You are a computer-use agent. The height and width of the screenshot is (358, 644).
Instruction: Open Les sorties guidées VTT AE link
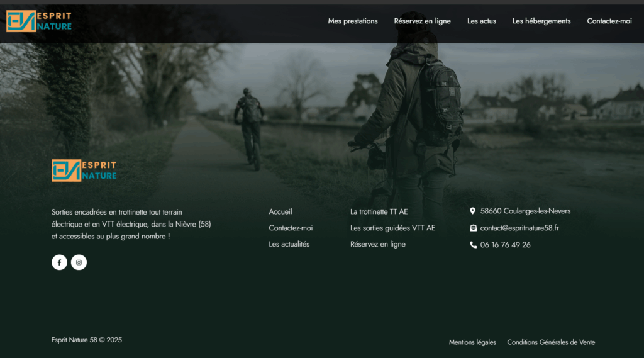(x=392, y=228)
